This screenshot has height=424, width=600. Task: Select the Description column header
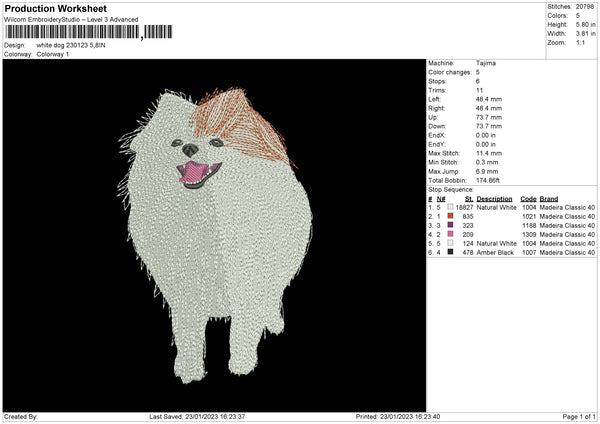pos(495,198)
